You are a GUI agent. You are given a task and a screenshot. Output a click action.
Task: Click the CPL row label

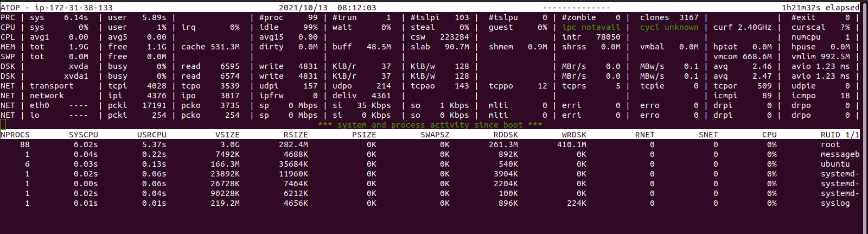coord(8,37)
